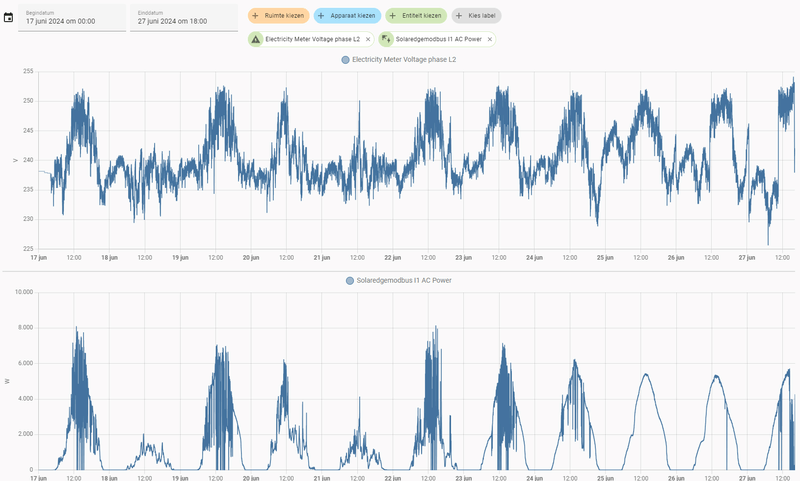Open the Ruimte kiezen picker
Image resolution: width=800 pixels, height=481 pixels.
[279, 16]
